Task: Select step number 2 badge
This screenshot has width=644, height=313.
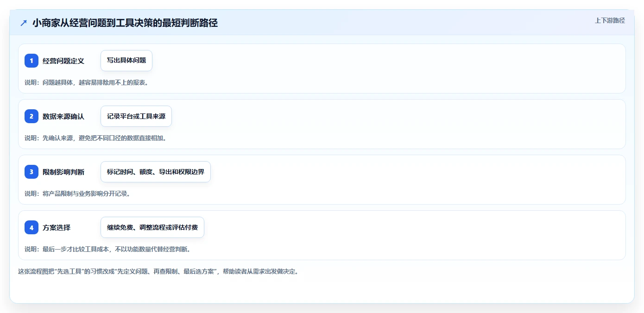Action: [32, 116]
